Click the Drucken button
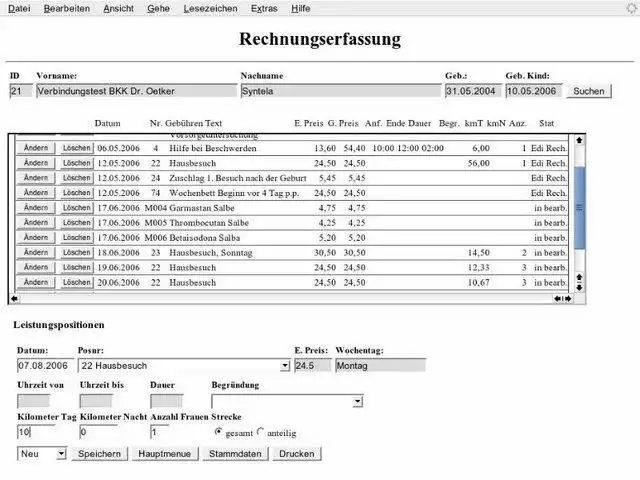The width and height of the screenshot is (640, 480). pos(297,454)
